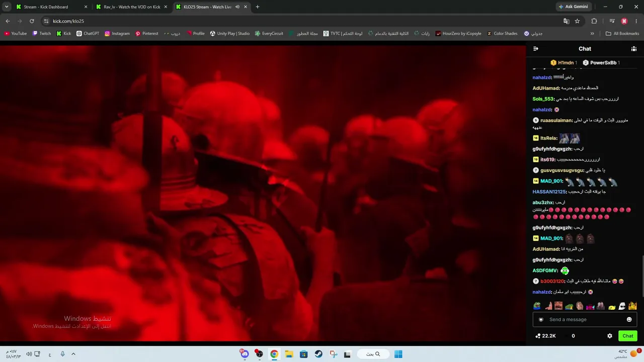Open the Unity Play | Studio bookmark
The width and height of the screenshot is (644, 362).
pos(230,34)
